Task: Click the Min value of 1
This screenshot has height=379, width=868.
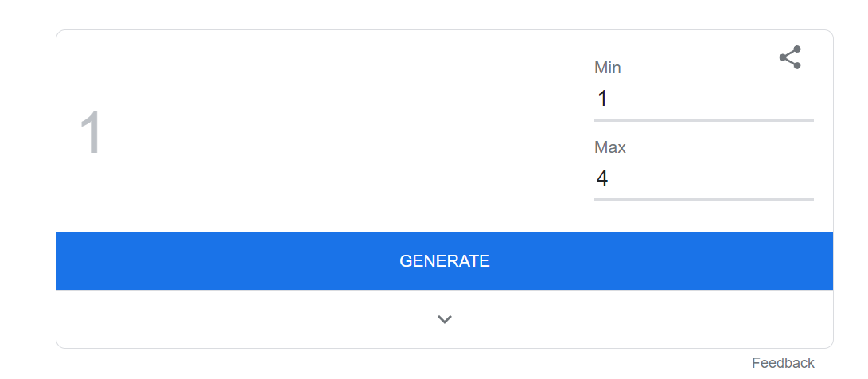Action: [603, 100]
